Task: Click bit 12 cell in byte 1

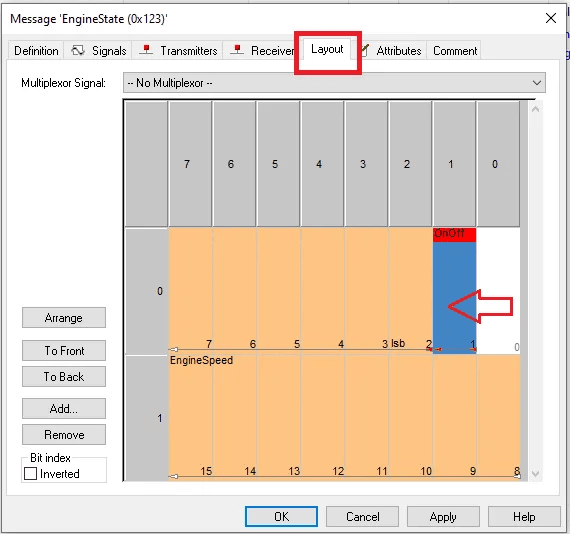Action: coord(322,418)
